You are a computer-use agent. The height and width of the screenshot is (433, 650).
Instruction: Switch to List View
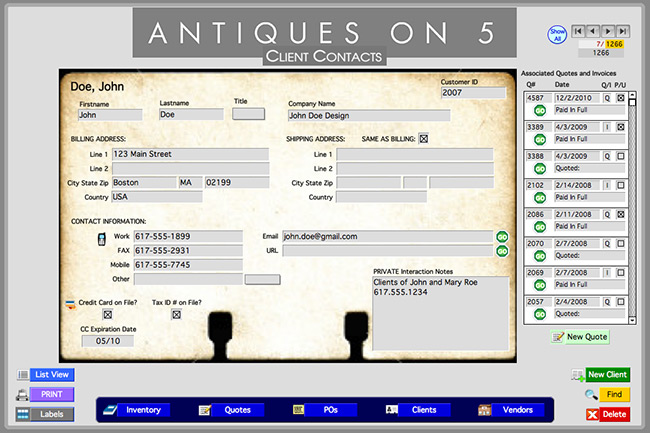click(x=52, y=375)
